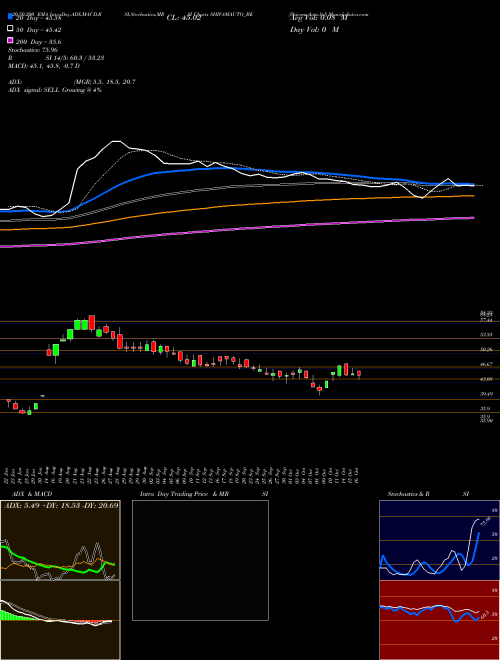Click the RSI chart with red background

[x=437, y=620]
